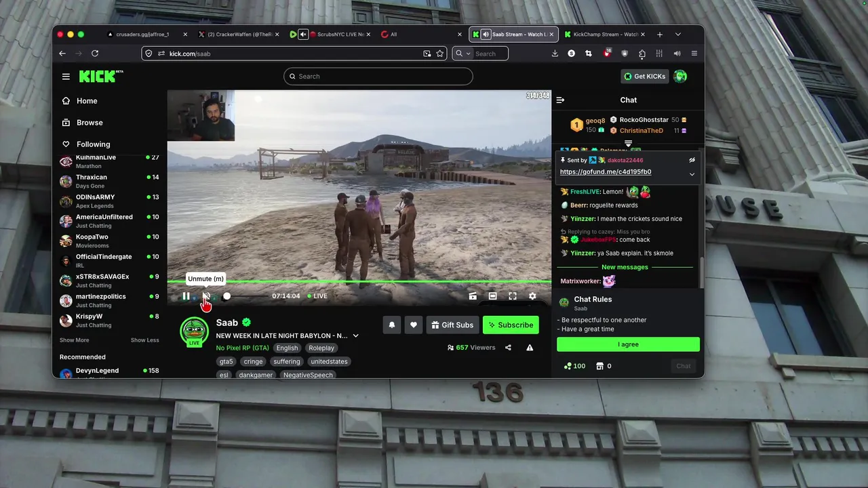Bookmark this page with the star
This screenshot has height=488, width=868.
tap(440, 54)
